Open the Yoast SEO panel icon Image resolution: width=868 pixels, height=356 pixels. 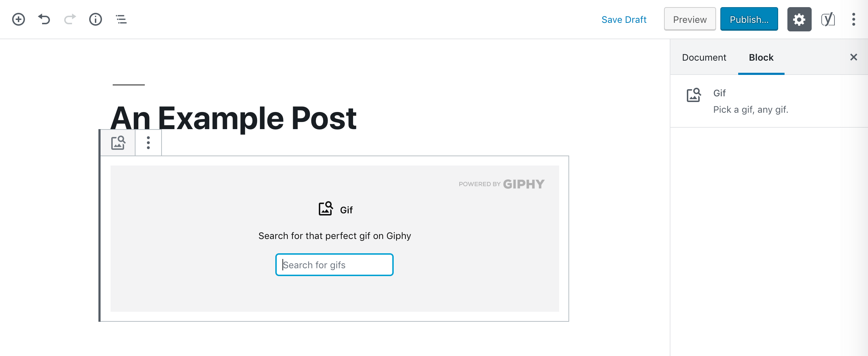(828, 19)
